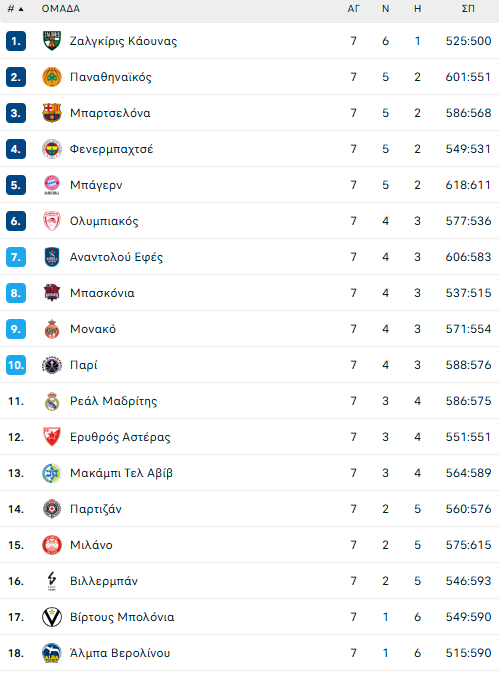499x675 pixels.
Task: Click the Ολυμπιακός team logo
Action: click(52, 221)
